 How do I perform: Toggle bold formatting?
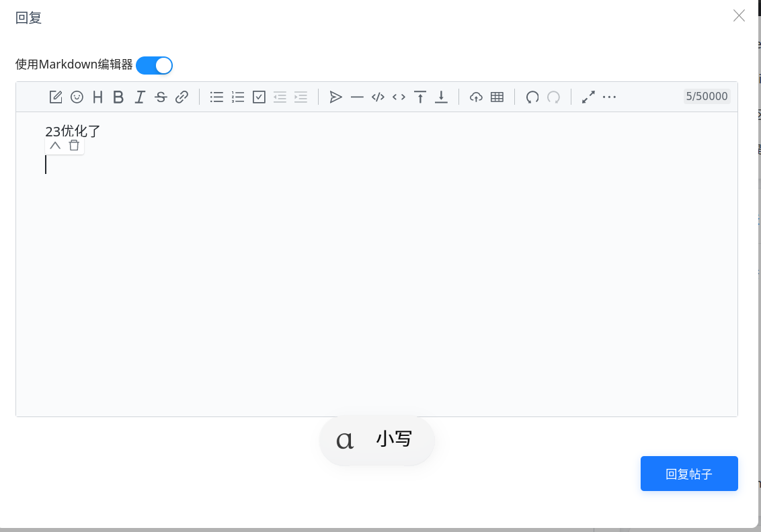(118, 97)
